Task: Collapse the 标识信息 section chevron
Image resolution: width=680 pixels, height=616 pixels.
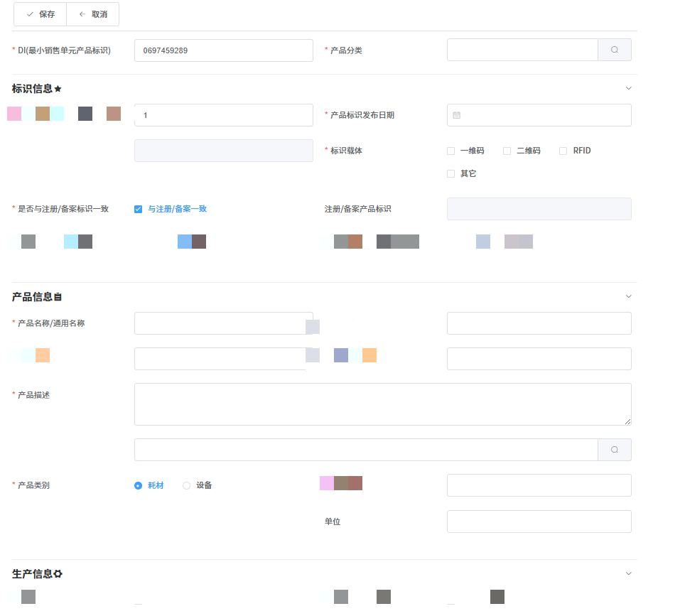Action: (x=628, y=88)
